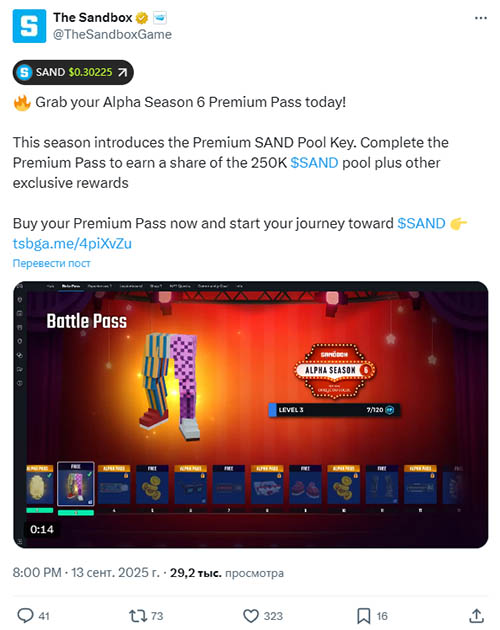Click The Sandbox display name
Screen dimensions: 500x630
pyautogui.click(x=93, y=18)
